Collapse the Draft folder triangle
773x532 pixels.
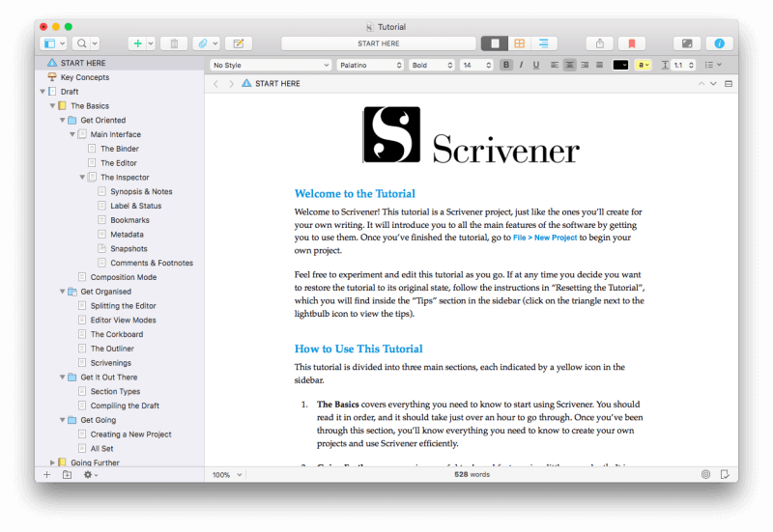click(43, 92)
